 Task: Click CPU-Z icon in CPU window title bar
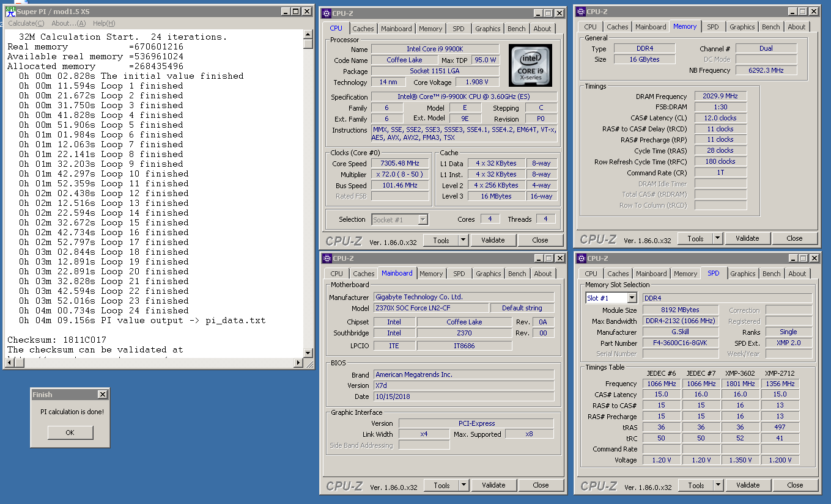tap(327, 13)
